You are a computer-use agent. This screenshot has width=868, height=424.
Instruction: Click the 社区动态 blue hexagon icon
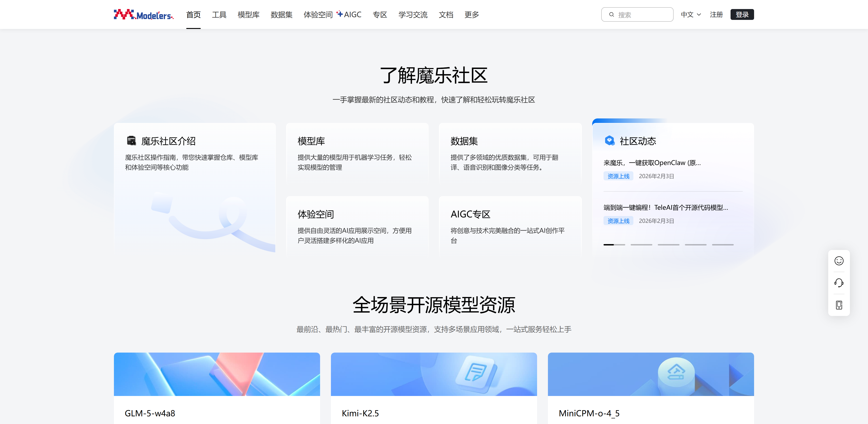[609, 141]
